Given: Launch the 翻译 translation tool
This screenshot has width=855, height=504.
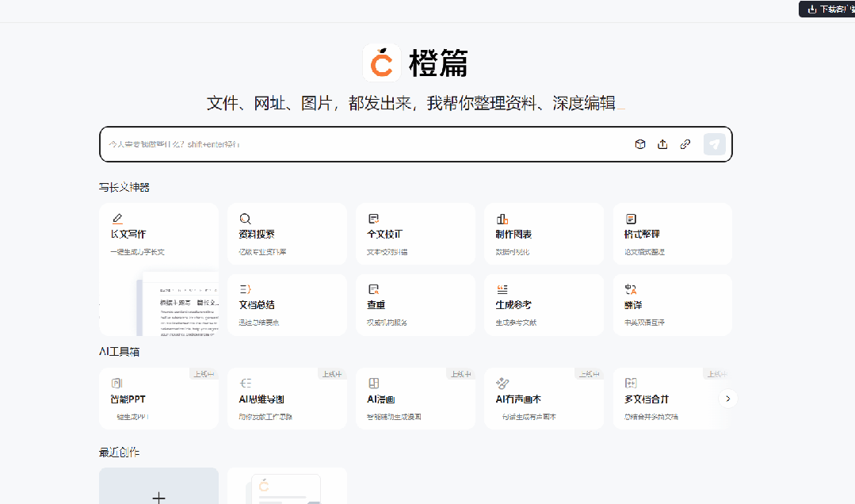Looking at the screenshot, I should [672, 304].
